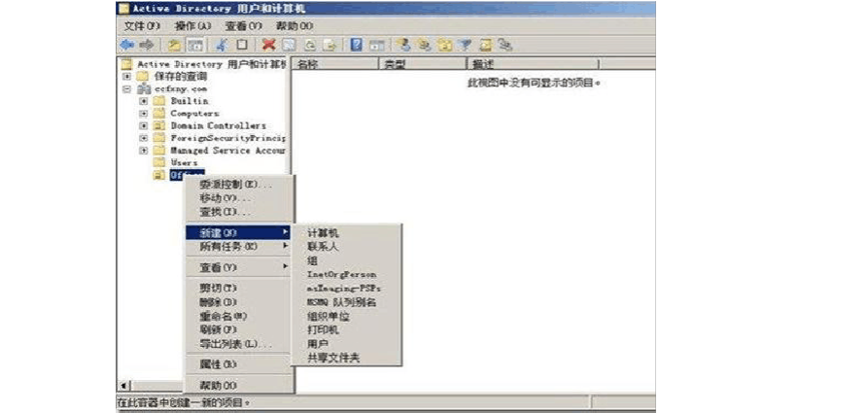This screenshot has height=413, width=868.
Task: Expand the Builtin tree node
Action: click(x=144, y=101)
